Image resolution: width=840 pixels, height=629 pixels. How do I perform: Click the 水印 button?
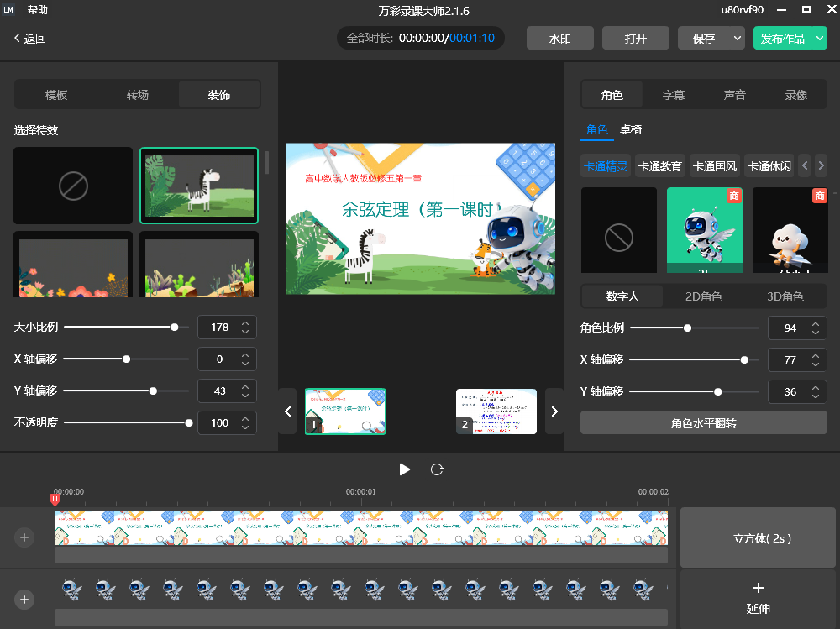(x=559, y=39)
